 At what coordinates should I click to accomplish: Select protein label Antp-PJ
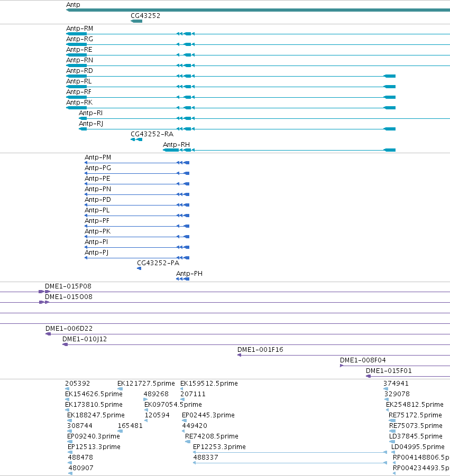[x=97, y=253]
